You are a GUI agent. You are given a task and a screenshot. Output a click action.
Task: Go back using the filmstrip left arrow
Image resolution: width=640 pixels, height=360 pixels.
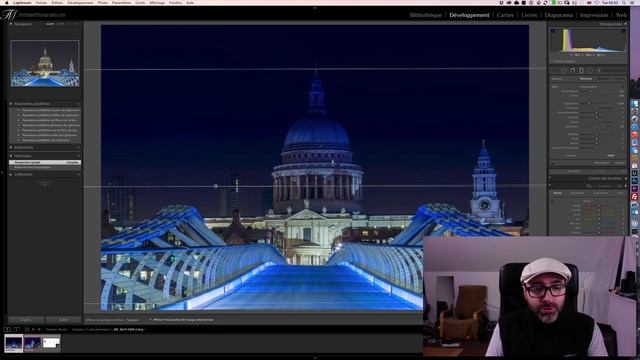(x=33, y=329)
